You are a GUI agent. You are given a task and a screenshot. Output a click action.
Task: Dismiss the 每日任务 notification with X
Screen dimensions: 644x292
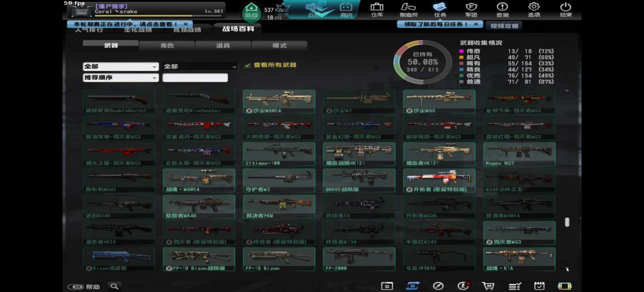tap(476, 24)
